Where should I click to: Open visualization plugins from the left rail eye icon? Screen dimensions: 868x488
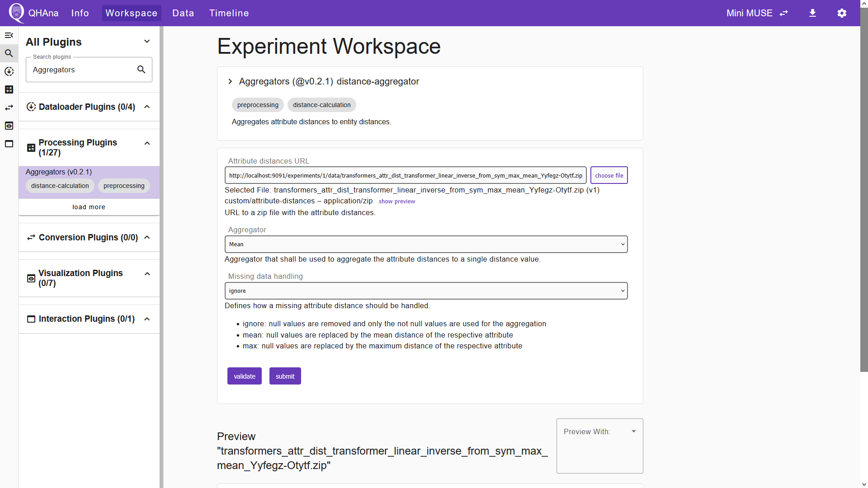pyautogui.click(x=9, y=126)
